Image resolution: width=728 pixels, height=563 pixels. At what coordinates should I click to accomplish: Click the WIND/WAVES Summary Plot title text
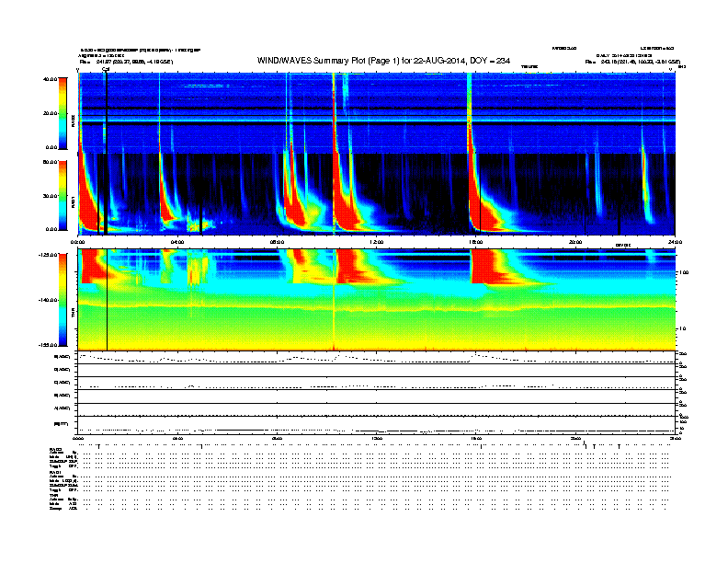[383, 61]
